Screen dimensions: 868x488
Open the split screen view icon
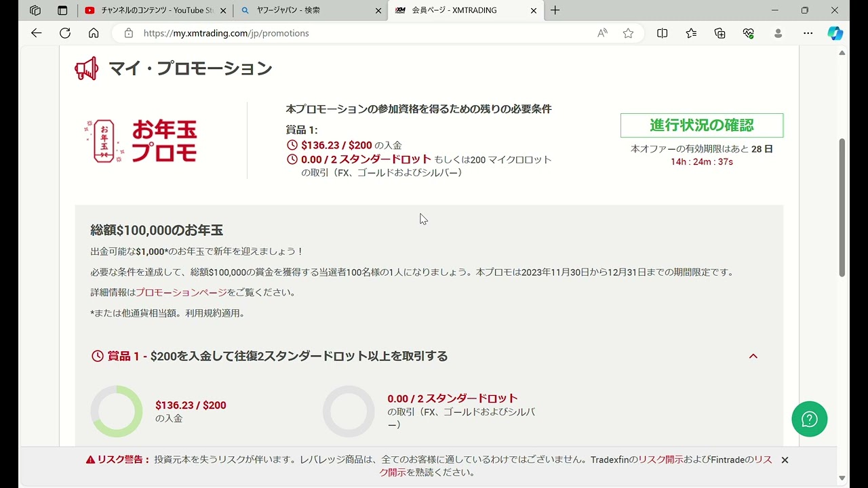click(663, 33)
